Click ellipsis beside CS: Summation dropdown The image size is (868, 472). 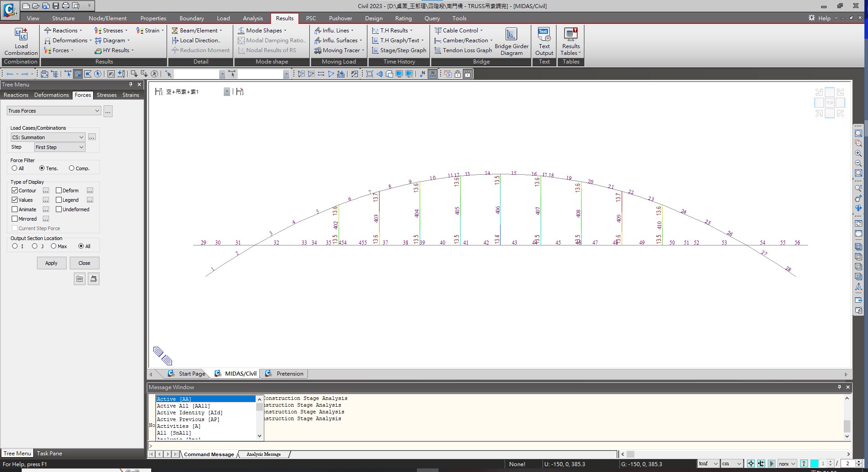point(92,137)
